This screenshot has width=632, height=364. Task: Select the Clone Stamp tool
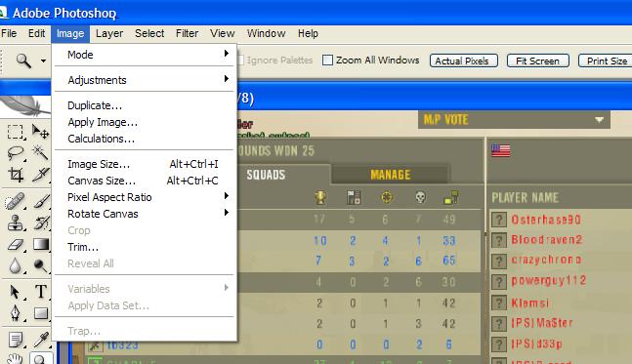[16, 222]
